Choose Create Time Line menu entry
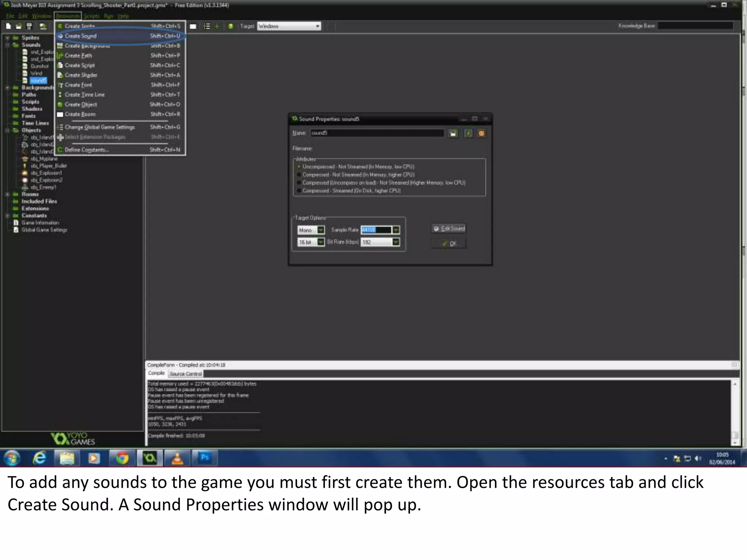The height and width of the screenshot is (560, 747). click(120, 95)
